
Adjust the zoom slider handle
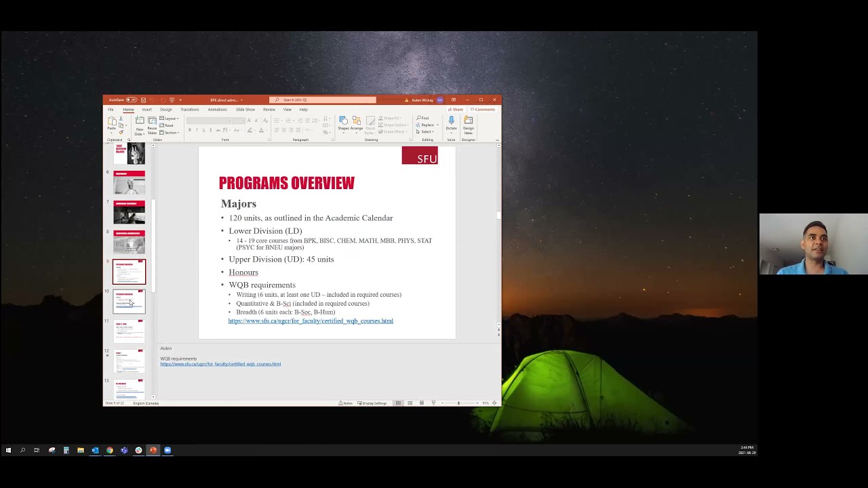point(458,403)
